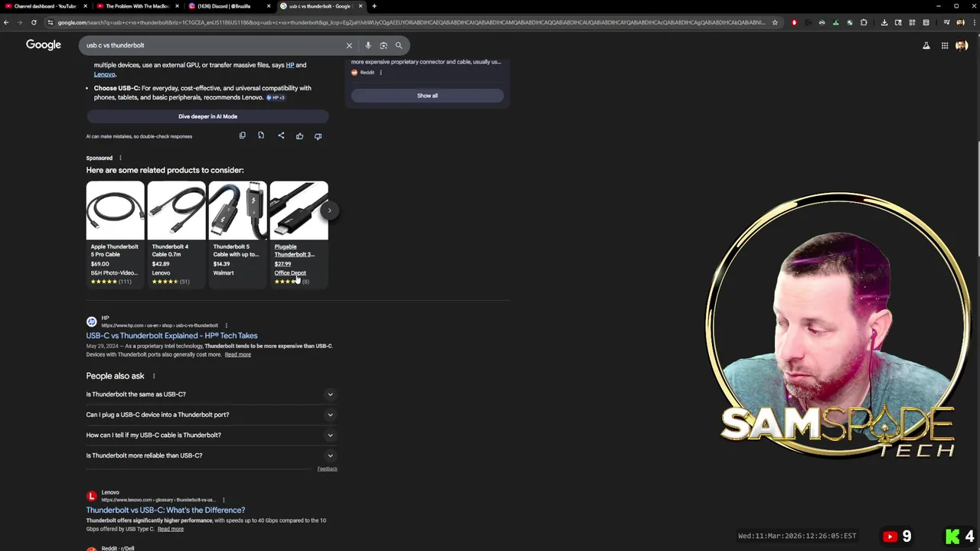Screen dimensions: 980x551
Task: Expand "Can I plug a USB-C device into a Thunderbolt port?"
Action: click(211, 415)
